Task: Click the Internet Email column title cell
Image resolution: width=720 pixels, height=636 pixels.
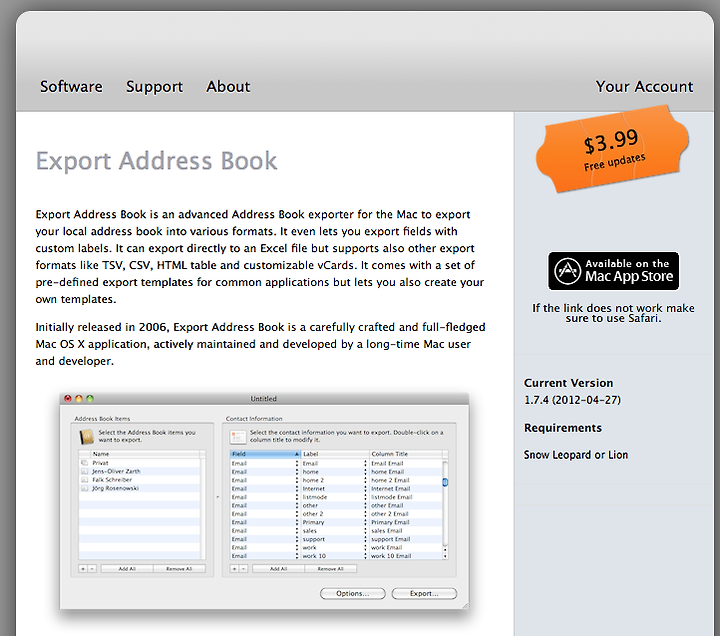Action: coord(406,489)
